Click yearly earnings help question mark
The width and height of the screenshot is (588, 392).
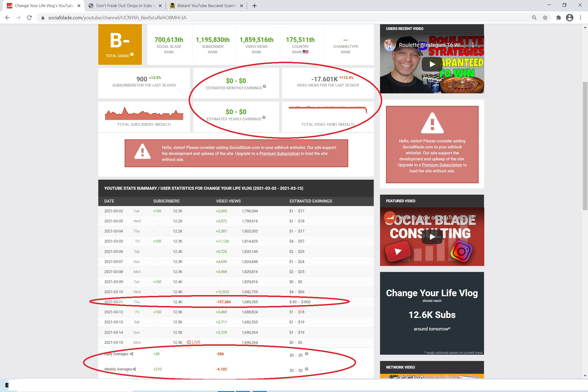point(264,118)
